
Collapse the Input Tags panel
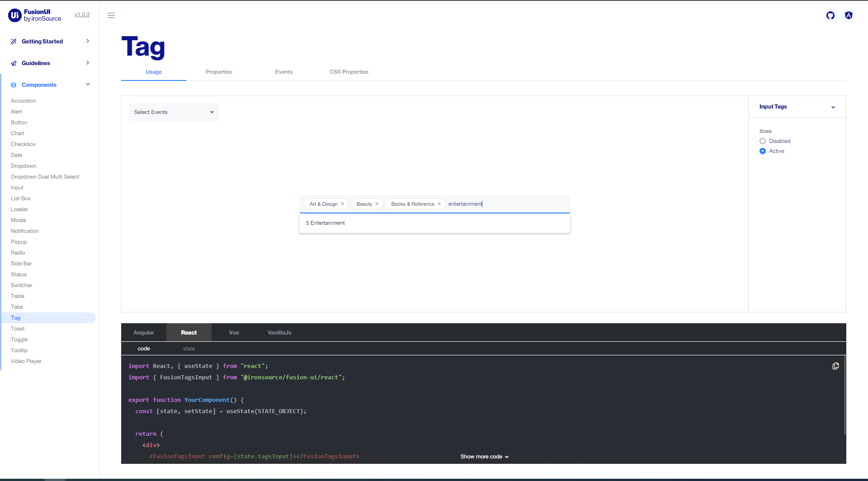(833, 107)
